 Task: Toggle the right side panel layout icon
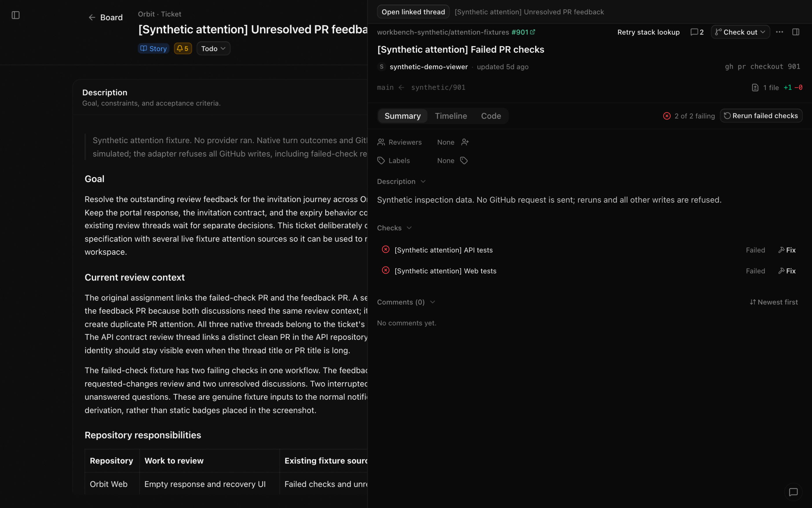pos(795,32)
